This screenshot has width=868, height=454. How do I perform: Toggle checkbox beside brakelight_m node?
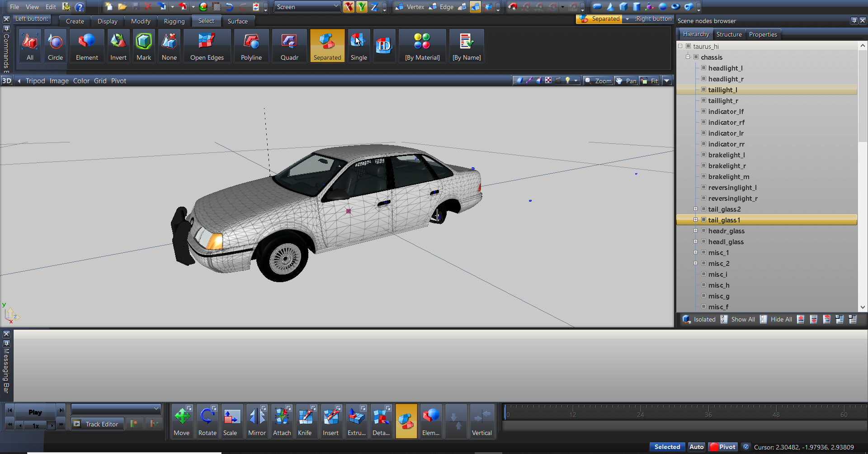click(x=704, y=176)
